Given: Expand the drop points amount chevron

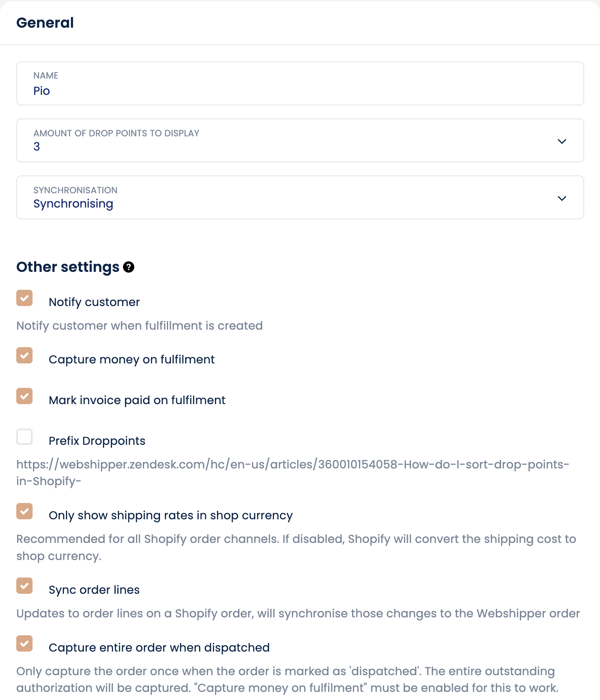Looking at the screenshot, I should click(562, 141).
